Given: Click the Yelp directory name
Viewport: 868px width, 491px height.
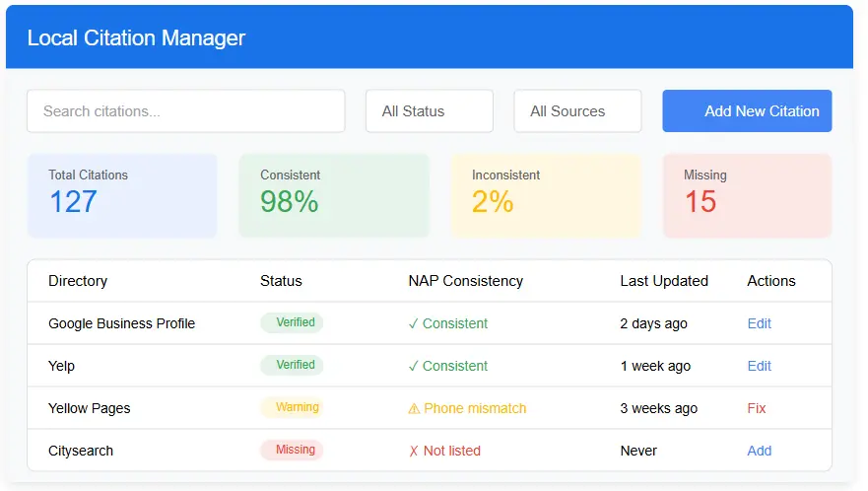Looking at the screenshot, I should (x=61, y=366).
